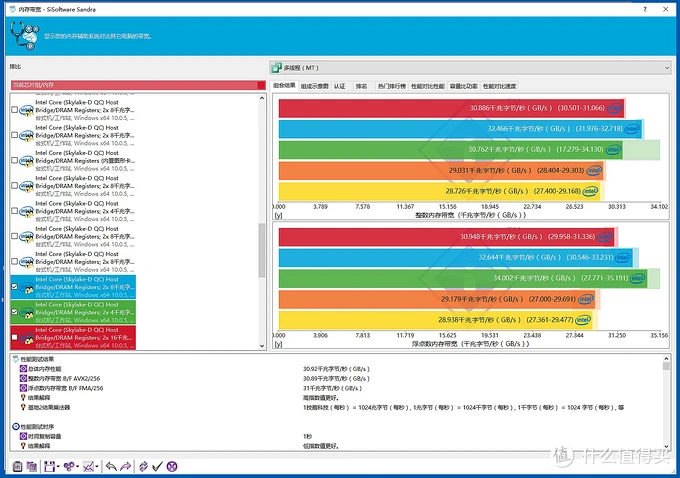The height and width of the screenshot is (478, 680).
Task: Click the redo forward arrow icon
Action: click(x=125, y=466)
